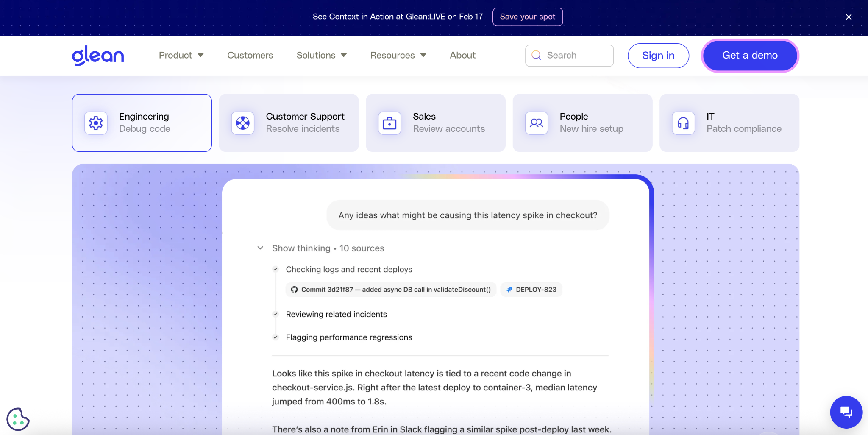Select the Engineering Debug code tab
868x435 pixels.
142,123
